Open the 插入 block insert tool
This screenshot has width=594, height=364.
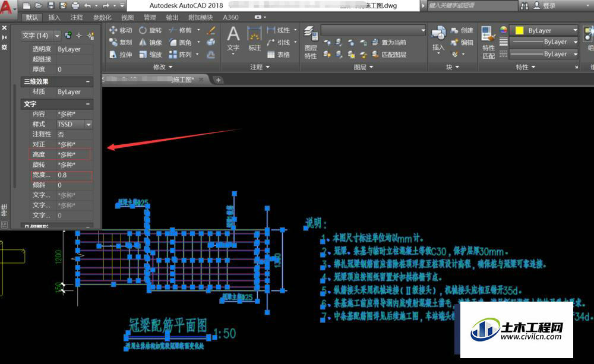[438, 39]
